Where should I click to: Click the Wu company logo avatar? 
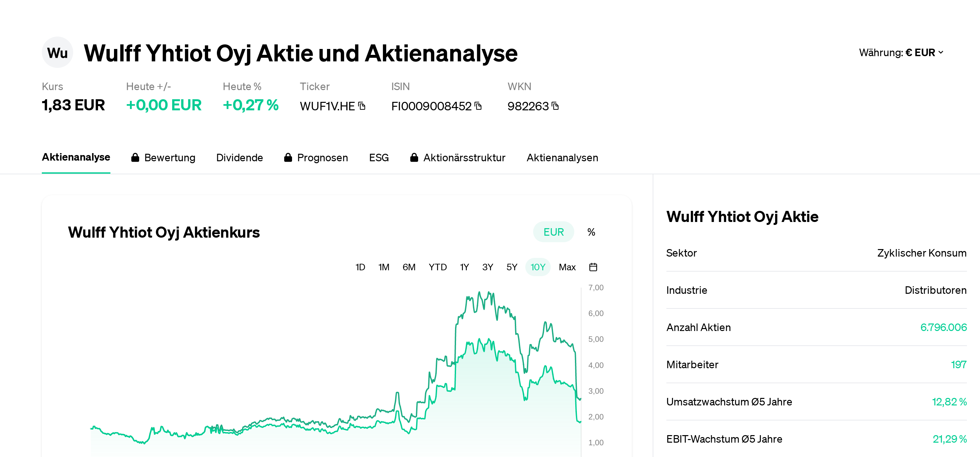click(57, 53)
